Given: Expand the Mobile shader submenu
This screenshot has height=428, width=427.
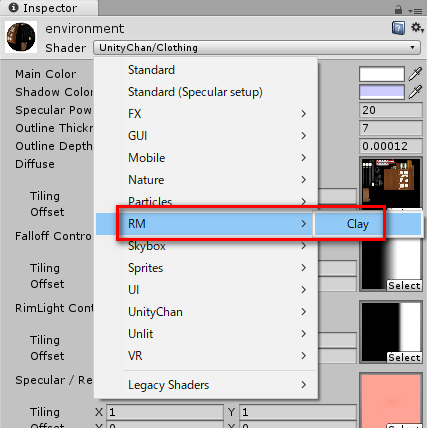Looking at the screenshot, I should pyautogui.click(x=206, y=158).
